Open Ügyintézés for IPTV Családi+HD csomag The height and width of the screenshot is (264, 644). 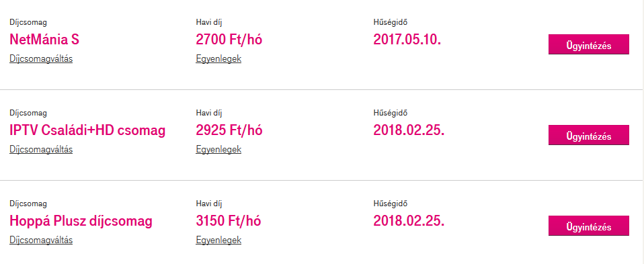[589, 136]
